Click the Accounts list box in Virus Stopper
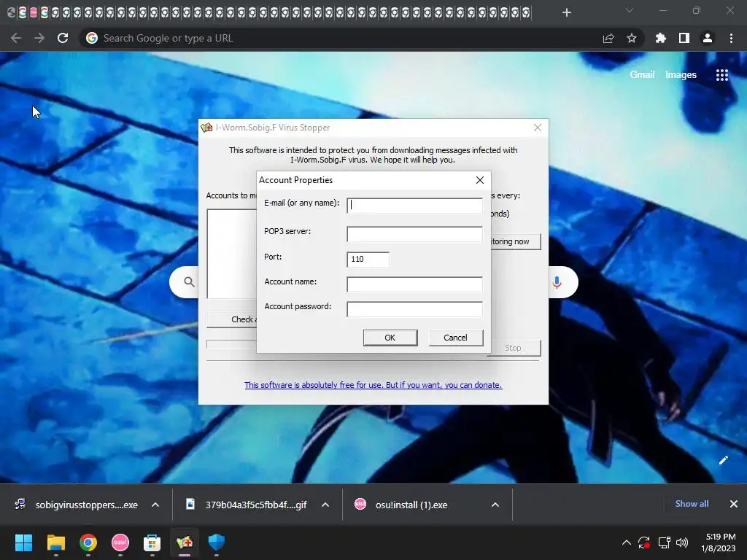 [232, 254]
